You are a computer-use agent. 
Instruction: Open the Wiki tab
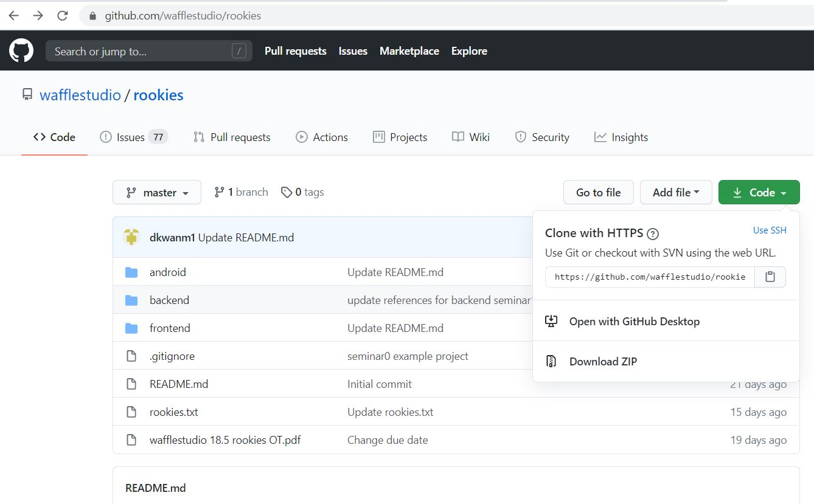pos(471,137)
